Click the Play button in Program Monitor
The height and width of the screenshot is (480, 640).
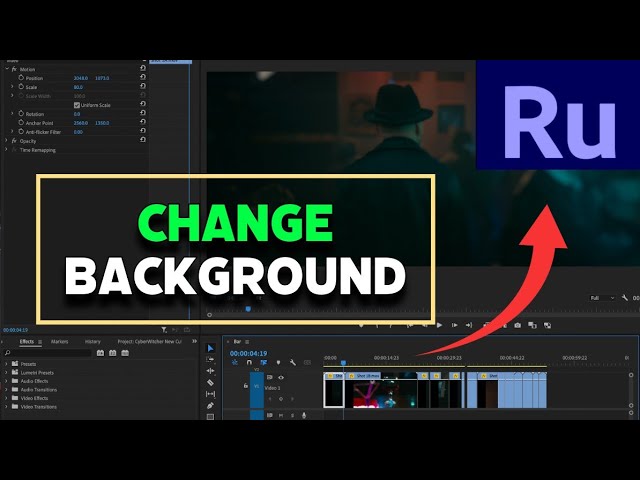[439, 324]
